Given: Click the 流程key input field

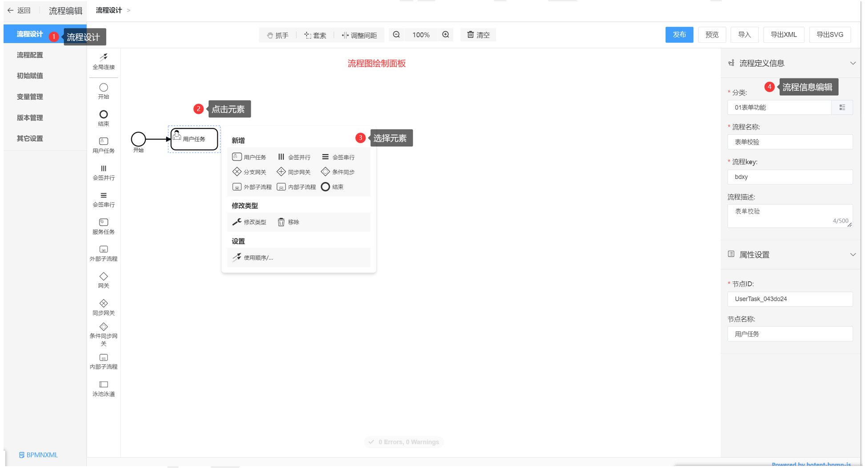Looking at the screenshot, I should coord(790,177).
